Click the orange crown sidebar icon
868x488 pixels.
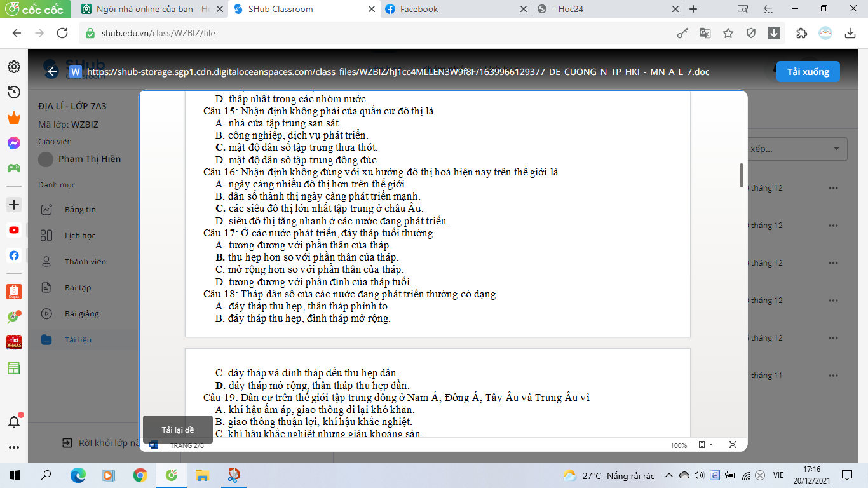[x=13, y=118]
